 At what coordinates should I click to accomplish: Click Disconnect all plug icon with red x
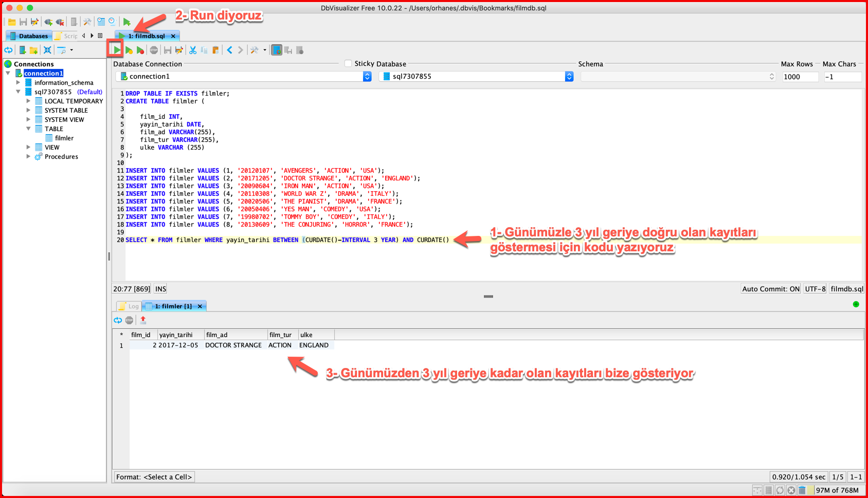(60, 22)
